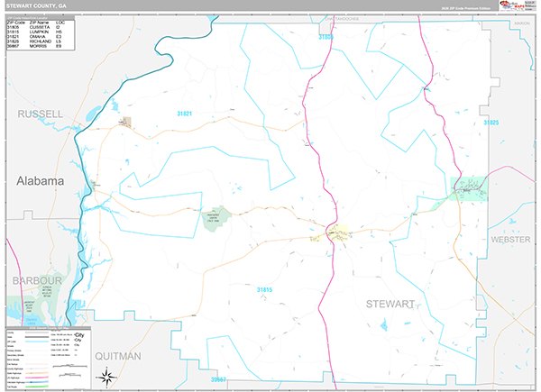Click the ZIP code 31815 map label
This screenshot has height=392, width=541.
pyautogui.click(x=264, y=289)
